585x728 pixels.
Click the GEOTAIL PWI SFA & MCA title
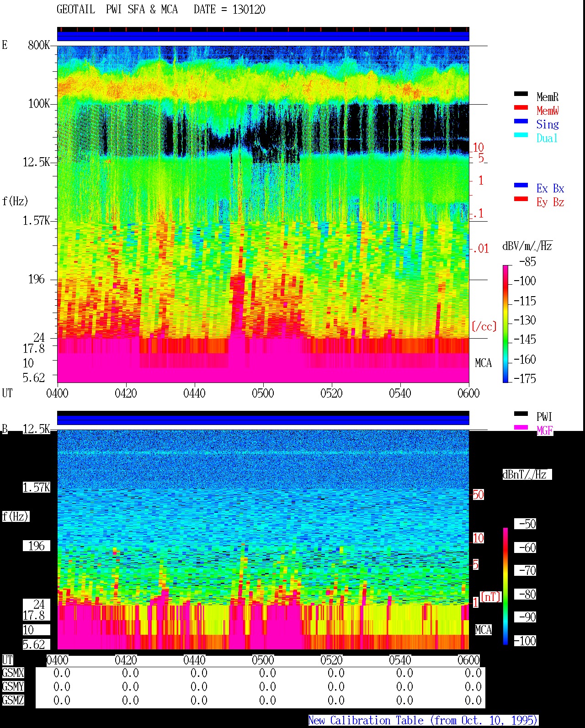click(117, 10)
